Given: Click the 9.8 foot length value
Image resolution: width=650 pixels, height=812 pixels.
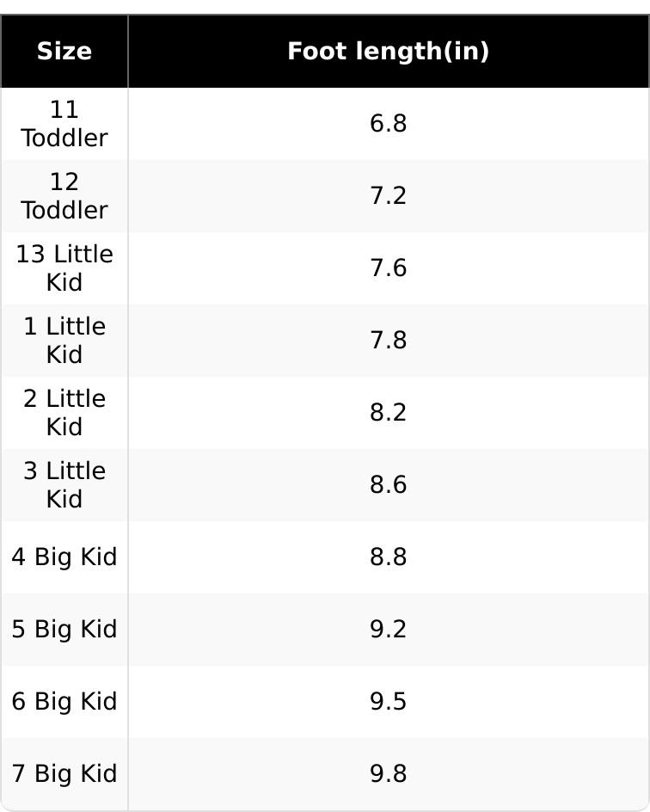Looking at the screenshot, I should click(388, 774).
